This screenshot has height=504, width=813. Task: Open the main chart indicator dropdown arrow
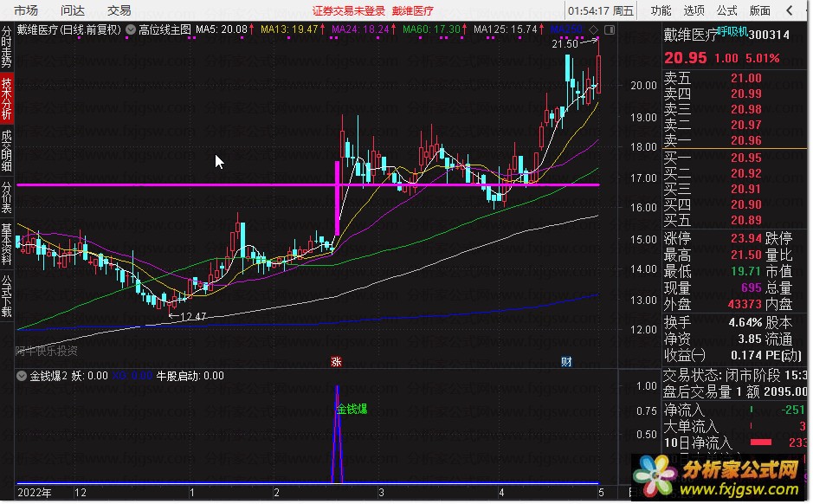(131, 30)
